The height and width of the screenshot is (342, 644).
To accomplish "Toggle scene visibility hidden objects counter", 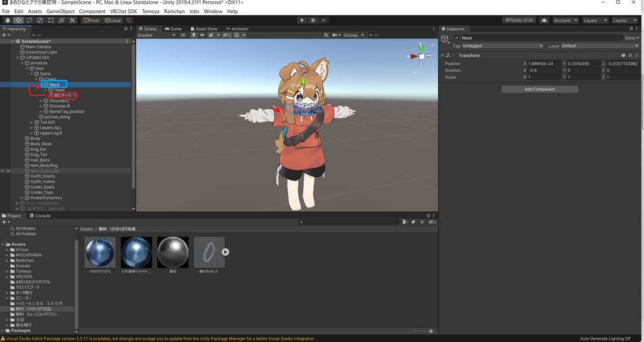I will (226, 35).
